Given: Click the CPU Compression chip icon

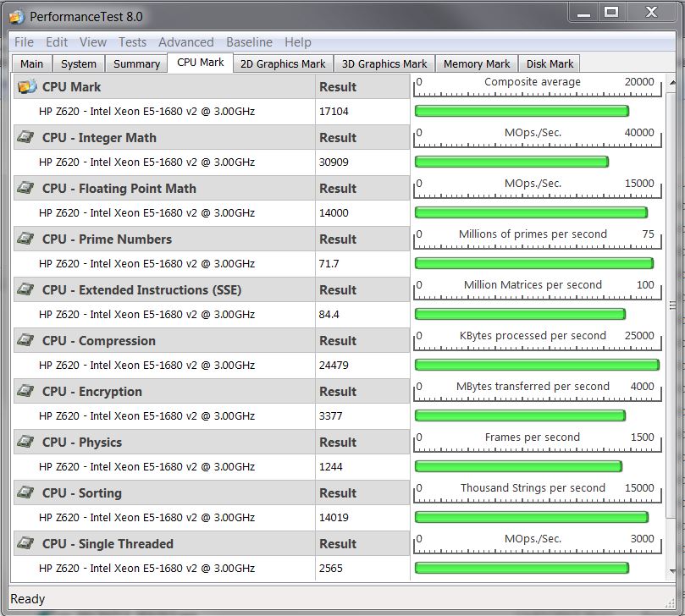Looking at the screenshot, I should [x=25, y=339].
